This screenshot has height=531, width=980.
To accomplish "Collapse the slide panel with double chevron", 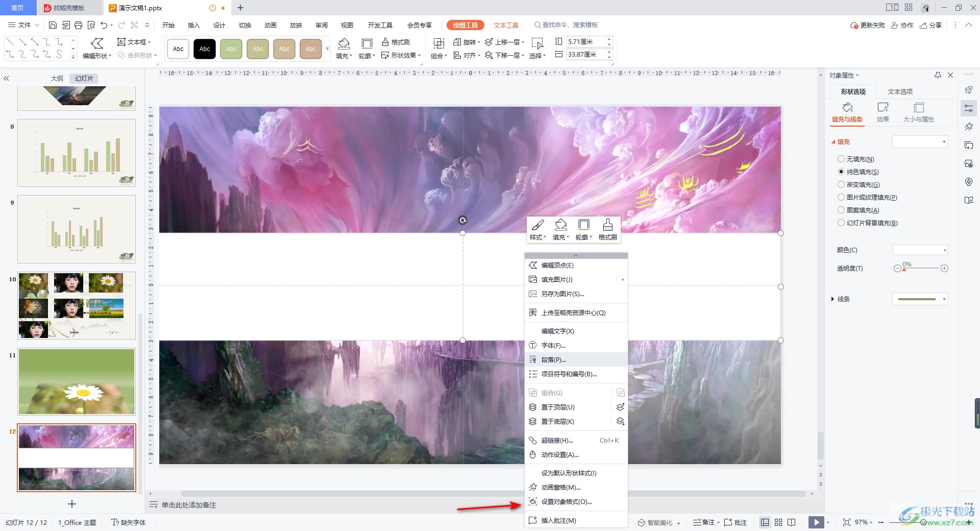I will [x=7, y=78].
